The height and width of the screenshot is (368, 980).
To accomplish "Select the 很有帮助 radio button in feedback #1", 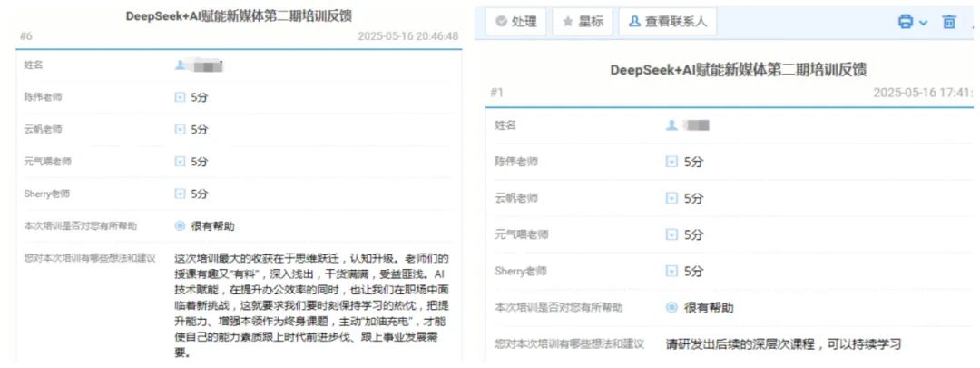I will tap(671, 308).
